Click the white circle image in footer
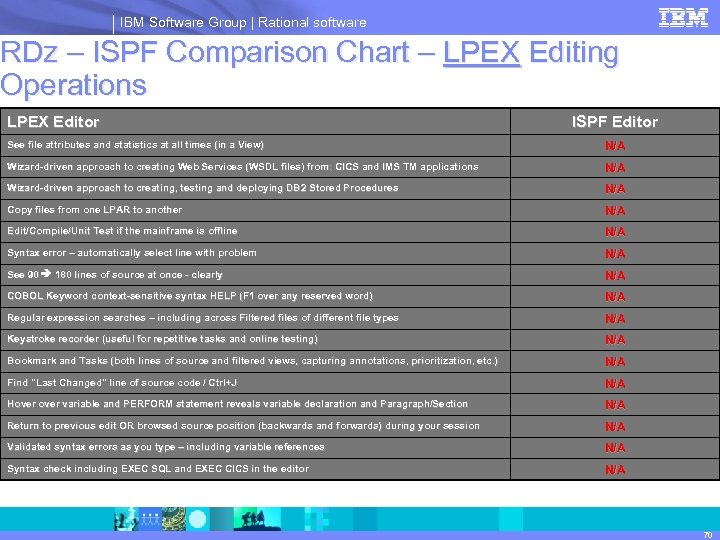Screen dimensions: 720x540 [x=197, y=519]
